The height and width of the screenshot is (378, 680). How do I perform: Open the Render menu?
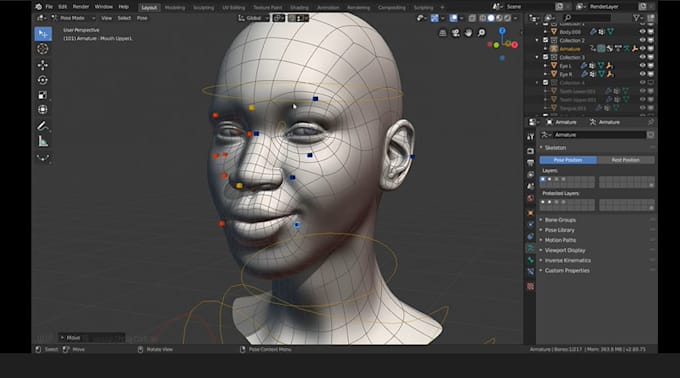tap(81, 7)
